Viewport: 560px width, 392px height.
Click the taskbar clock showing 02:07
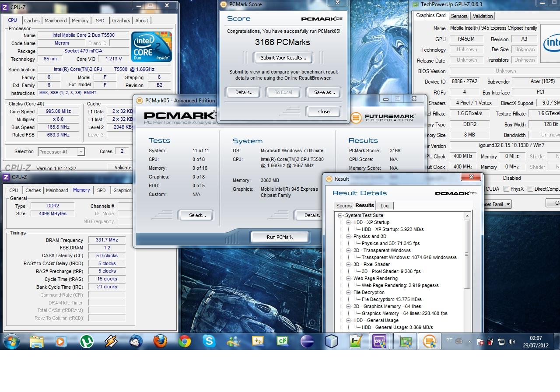[x=535, y=341]
